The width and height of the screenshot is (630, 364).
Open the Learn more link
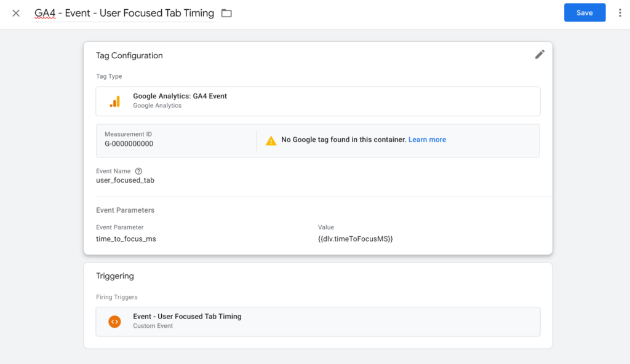(x=427, y=140)
